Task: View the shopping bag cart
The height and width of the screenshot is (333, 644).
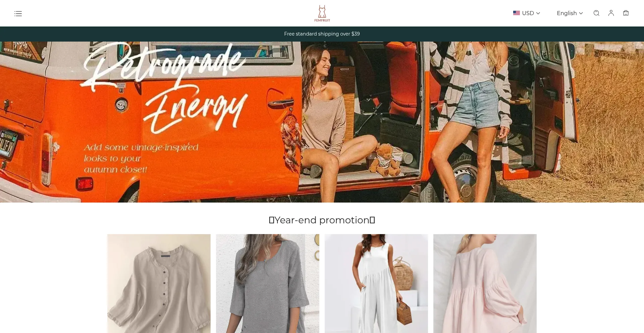Action: tap(626, 13)
